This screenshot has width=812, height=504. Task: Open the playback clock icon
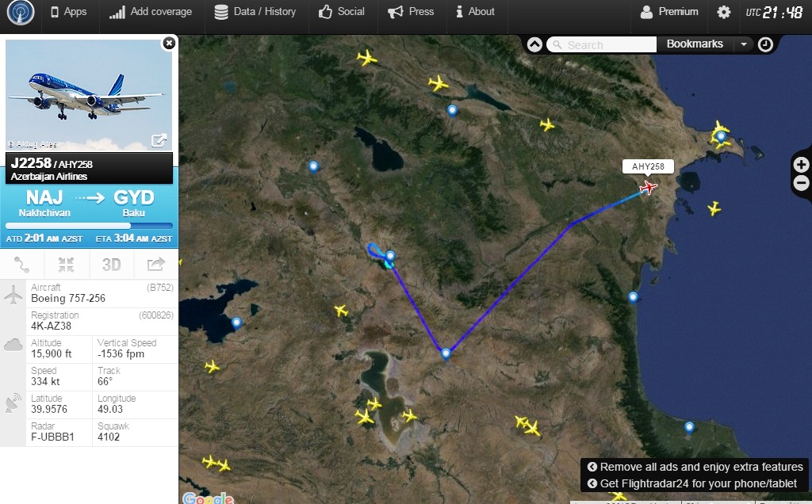pyautogui.click(x=765, y=45)
